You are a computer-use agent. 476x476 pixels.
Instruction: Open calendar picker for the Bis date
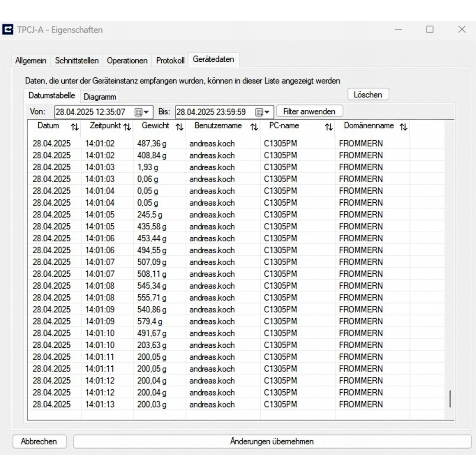(x=263, y=112)
